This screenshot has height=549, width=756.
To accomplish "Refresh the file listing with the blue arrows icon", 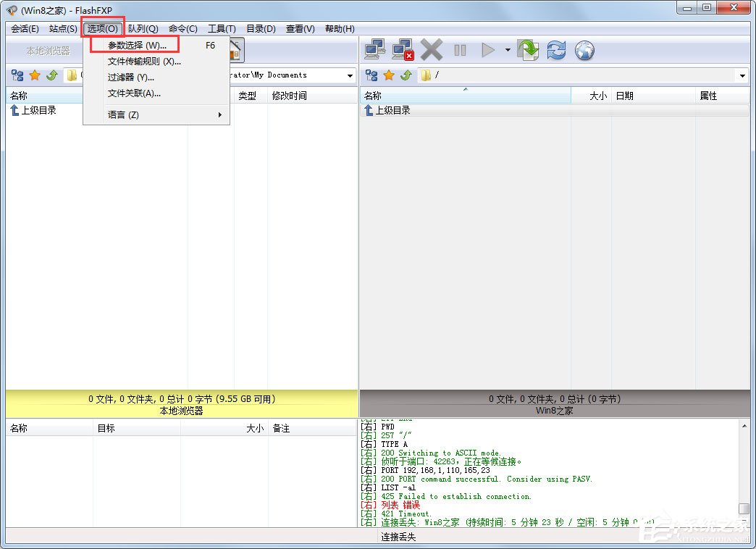I will (556, 50).
